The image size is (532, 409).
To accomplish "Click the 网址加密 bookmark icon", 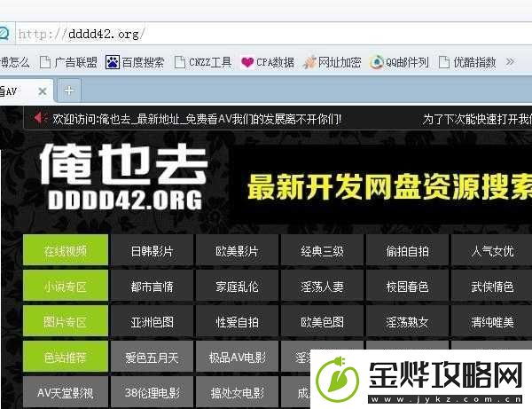I will [309, 62].
